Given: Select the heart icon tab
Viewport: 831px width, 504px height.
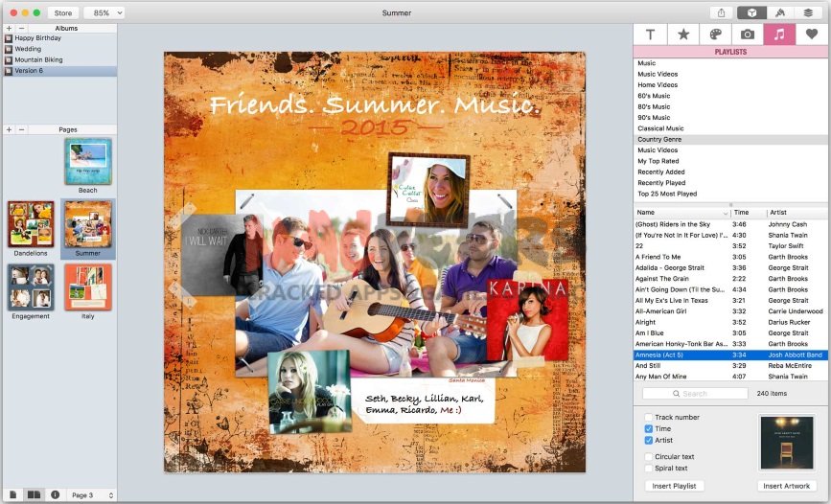Looking at the screenshot, I should [812, 34].
